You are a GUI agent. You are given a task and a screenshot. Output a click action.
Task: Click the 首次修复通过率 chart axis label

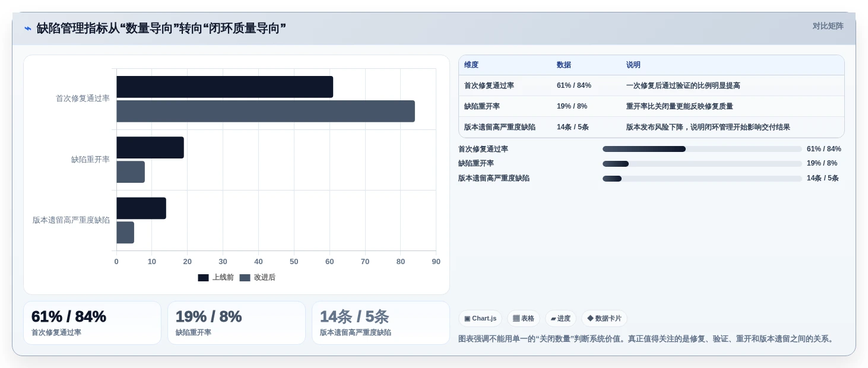[83, 99]
